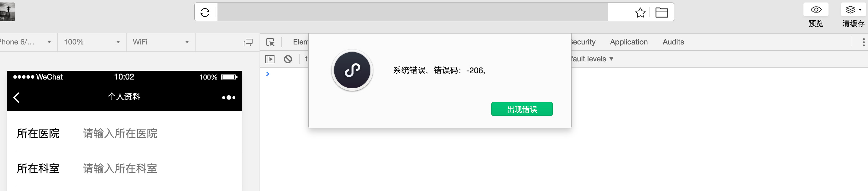
Task: Expand the 100% zoom dropdown
Action: [92, 42]
